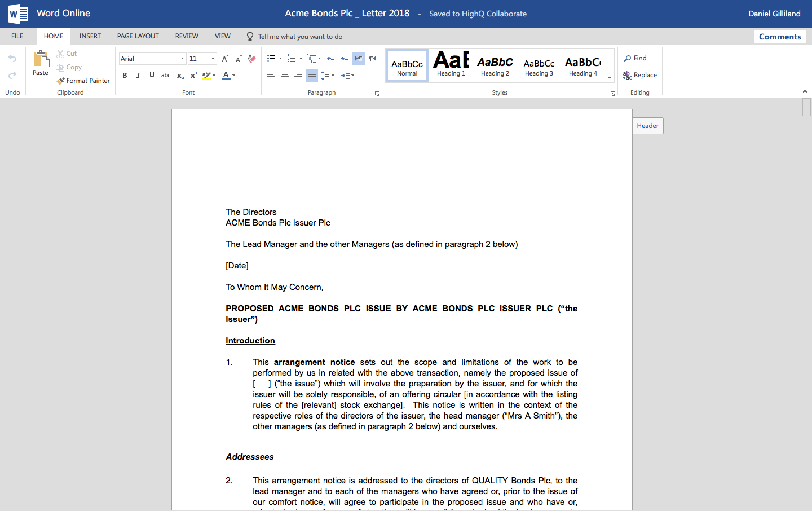Clear all text formatting
The image size is (812, 511).
click(x=252, y=59)
